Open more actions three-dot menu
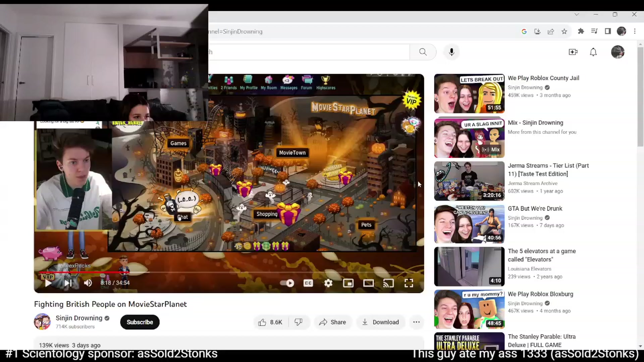Screen dimensions: 644x362 (416, 322)
